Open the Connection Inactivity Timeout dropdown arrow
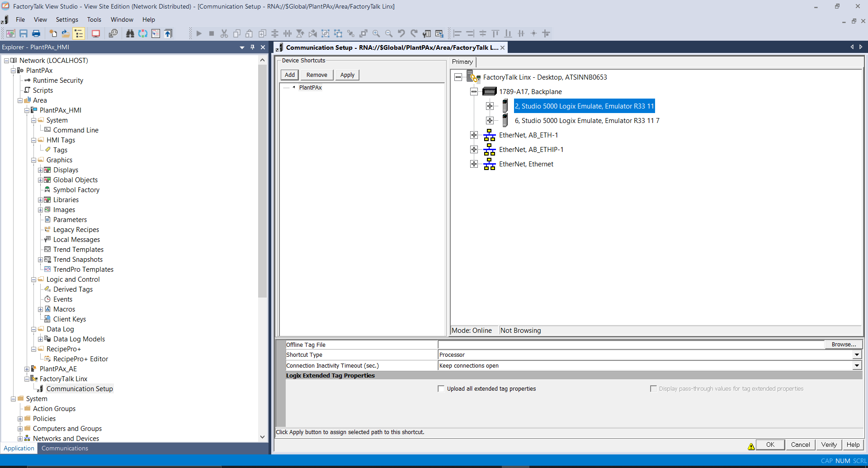This screenshot has width=868, height=468. [857, 365]
